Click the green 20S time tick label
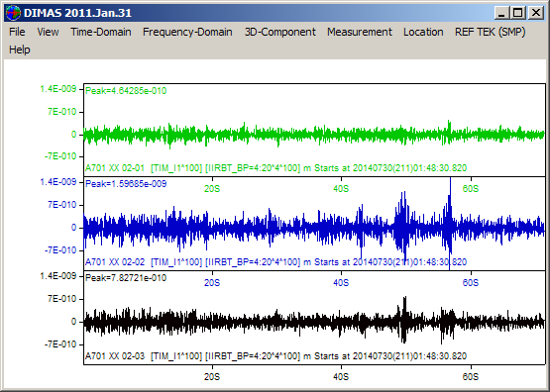Image resolution: width=550 pixels, height=392 pixels. pyautogui.click(x=212, y=189)
